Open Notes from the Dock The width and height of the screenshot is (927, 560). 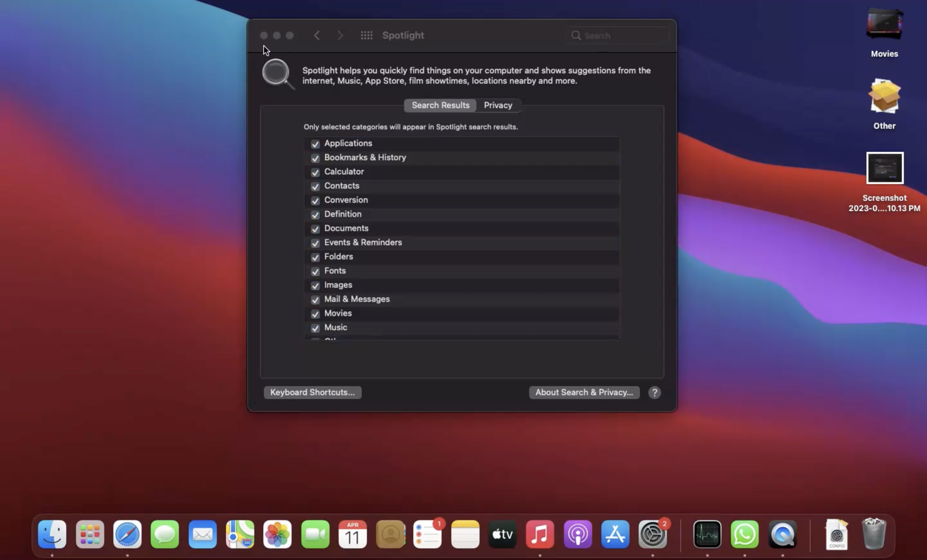[465, 534]
